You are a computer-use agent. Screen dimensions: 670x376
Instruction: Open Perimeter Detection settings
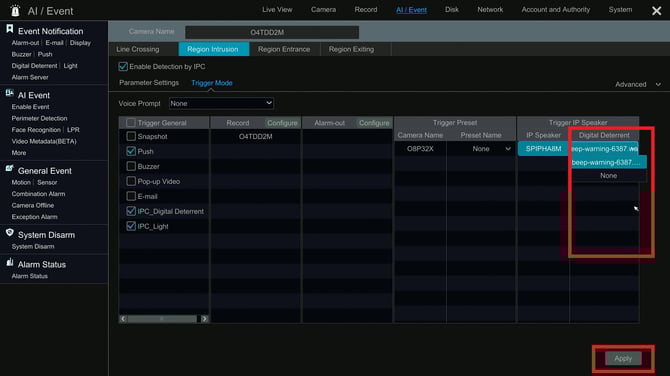click(x=39, y=118)
